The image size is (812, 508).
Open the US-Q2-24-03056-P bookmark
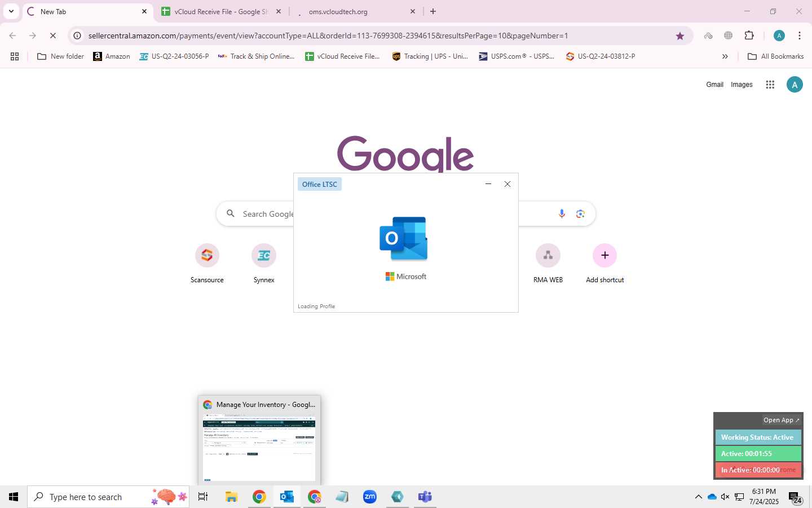pos(174,56)
